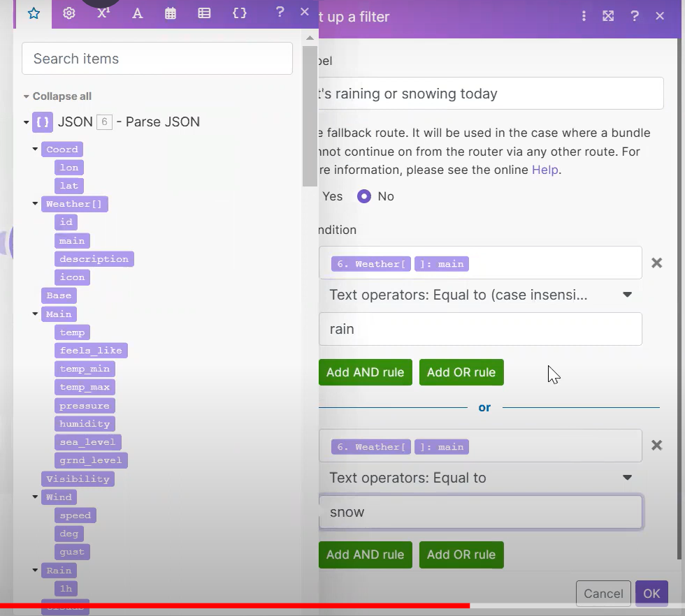Click Add AND rule under rain condition
The image size is (685, 616).
point(365,372)
